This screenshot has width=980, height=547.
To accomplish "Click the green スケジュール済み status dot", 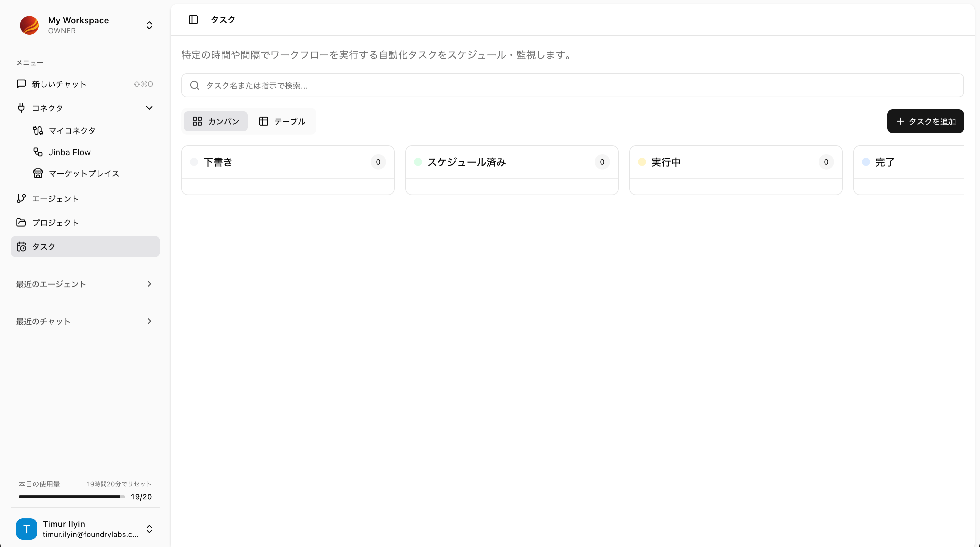I will click(x=418, y=162).
